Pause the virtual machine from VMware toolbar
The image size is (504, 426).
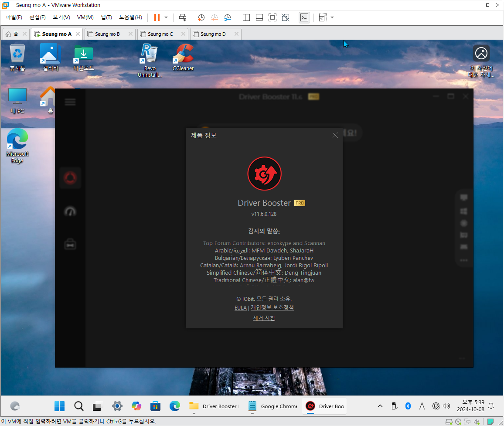157,17
